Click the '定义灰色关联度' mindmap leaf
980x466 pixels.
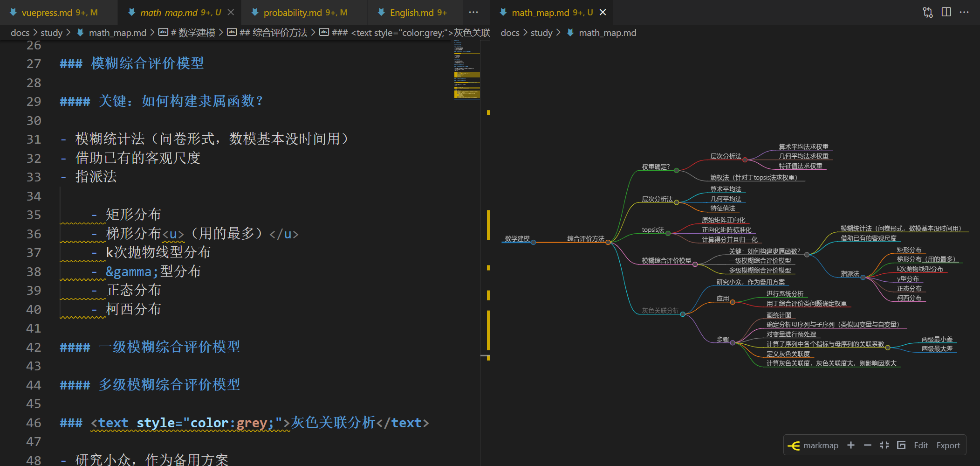click(x=788, y=354)
